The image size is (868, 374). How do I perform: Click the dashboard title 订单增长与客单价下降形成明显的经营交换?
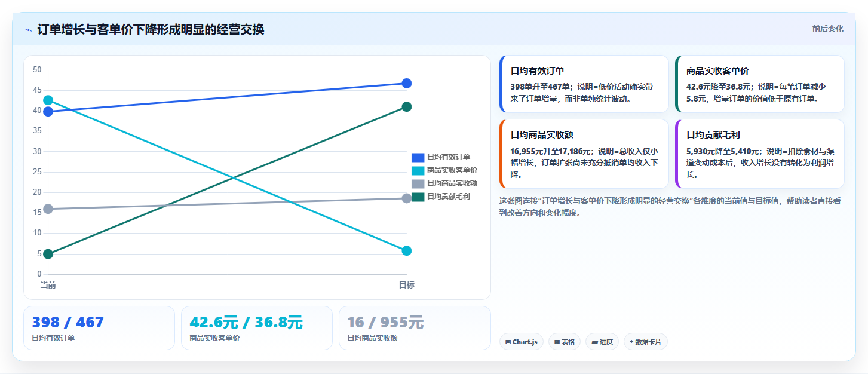(x=151, y=29)
